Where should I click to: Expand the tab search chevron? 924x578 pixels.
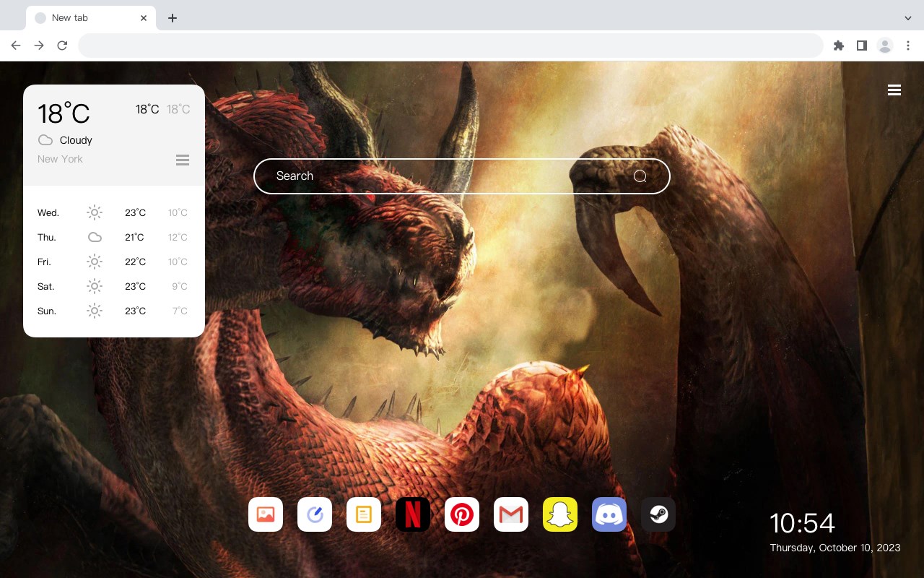click(908, 18)
